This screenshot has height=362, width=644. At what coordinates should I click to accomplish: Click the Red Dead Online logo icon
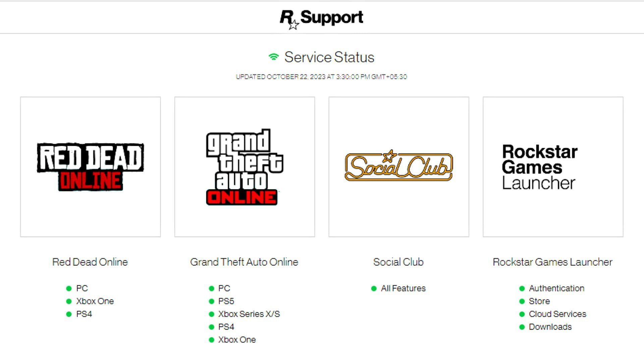click(x=90, y=167)
